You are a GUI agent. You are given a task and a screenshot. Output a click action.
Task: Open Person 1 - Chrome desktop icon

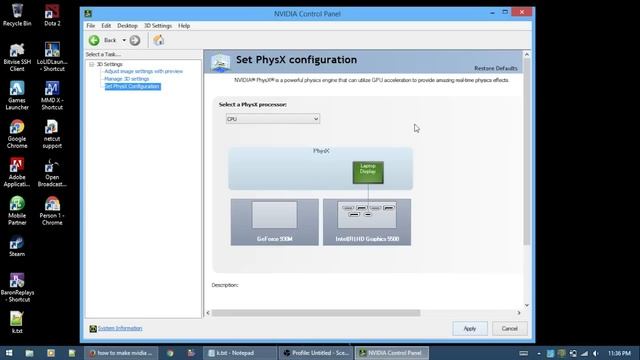click(x=52, y=211)
